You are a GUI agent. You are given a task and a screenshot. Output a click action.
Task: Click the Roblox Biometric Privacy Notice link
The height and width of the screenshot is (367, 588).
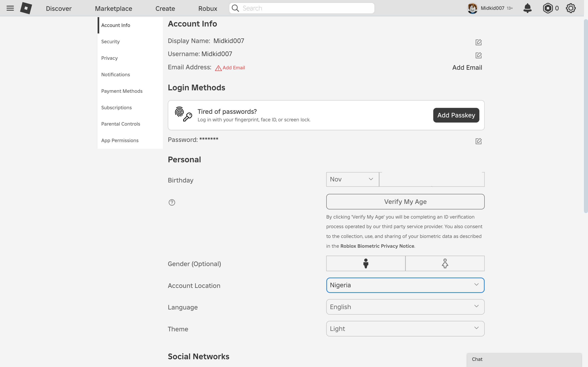click(377, 246)
